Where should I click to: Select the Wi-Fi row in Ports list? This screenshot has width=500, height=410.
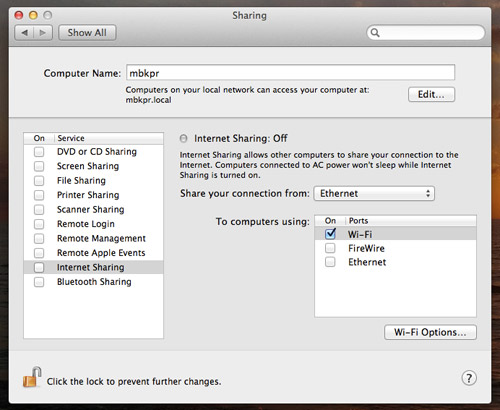tap(395, 234)
